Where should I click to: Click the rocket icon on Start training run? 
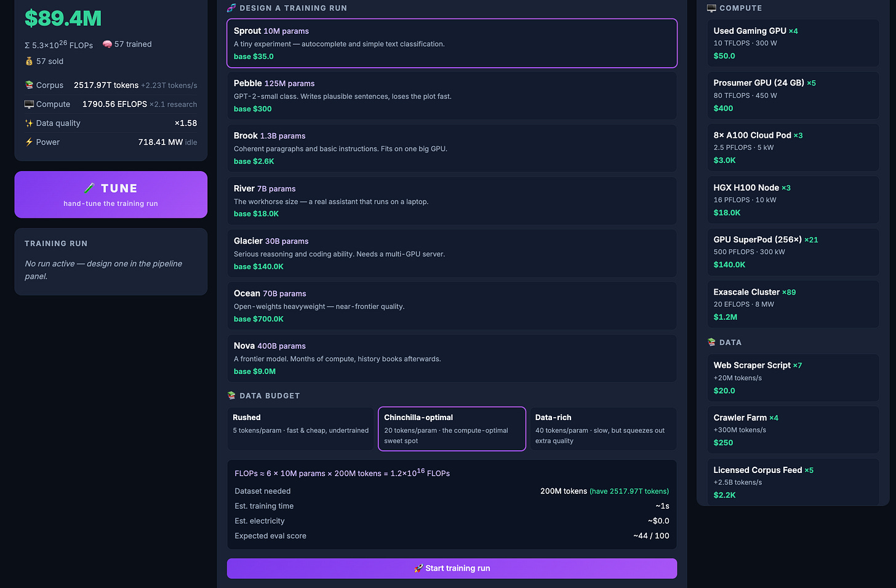pos(418,568)
